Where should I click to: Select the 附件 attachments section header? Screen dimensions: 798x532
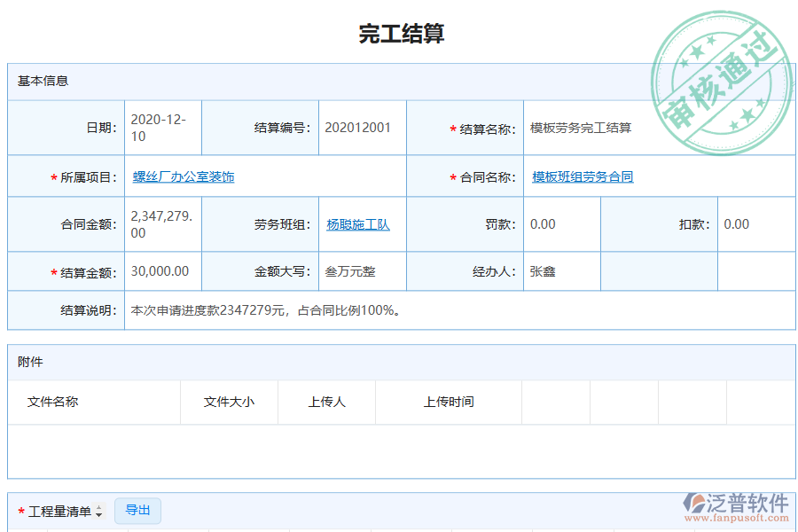[29, 362]
